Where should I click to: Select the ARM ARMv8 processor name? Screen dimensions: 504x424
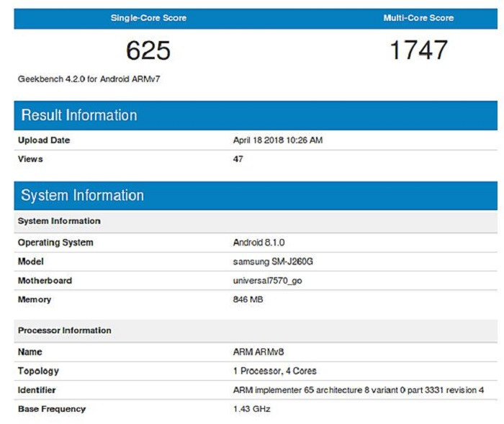[x=258, y=352]
